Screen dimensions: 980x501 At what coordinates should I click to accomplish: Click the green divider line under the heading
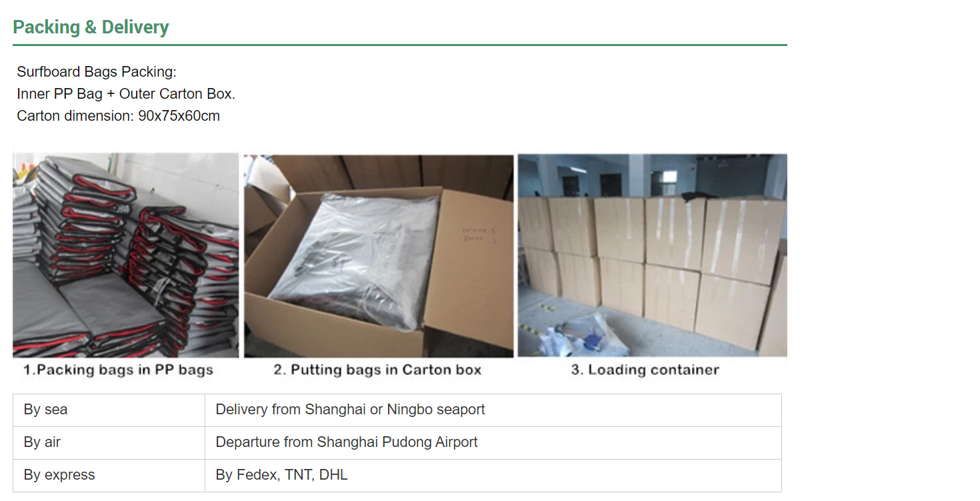coord(400,45)
